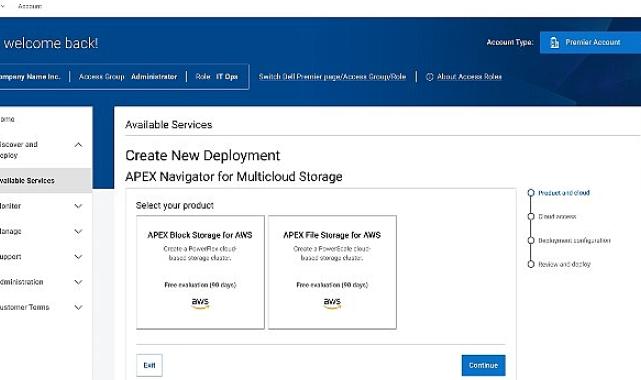
Task: Open Available Services sidebar item
Action: [46, 180]
